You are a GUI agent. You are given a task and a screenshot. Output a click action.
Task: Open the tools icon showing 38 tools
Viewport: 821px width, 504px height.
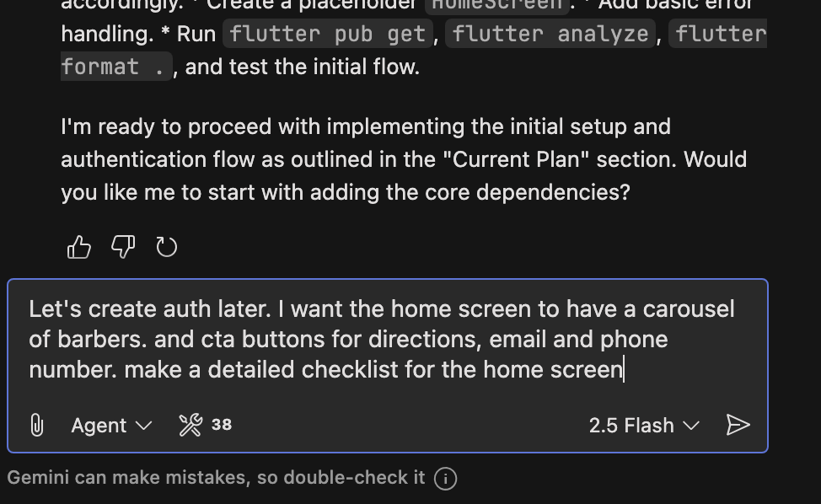(190, 425)
